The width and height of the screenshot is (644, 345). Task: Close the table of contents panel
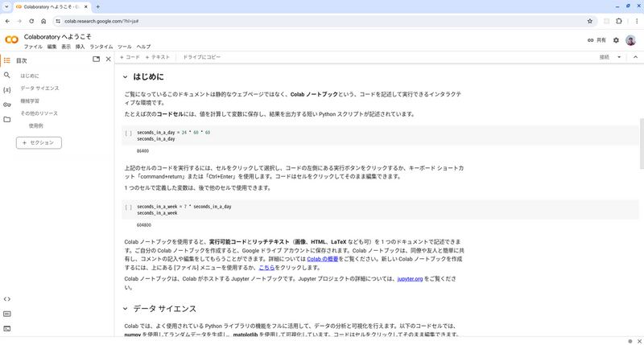[109, 59]
